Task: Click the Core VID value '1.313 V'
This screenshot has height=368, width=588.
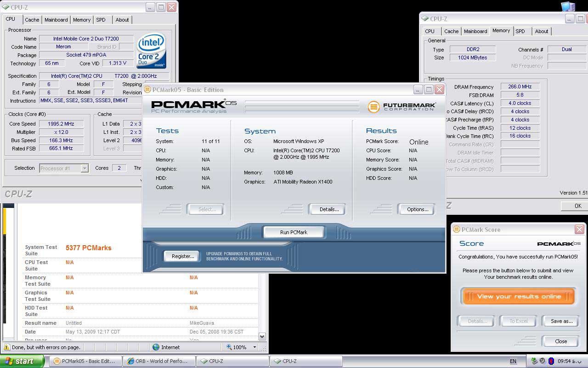Action: click(x=117, y=63)
